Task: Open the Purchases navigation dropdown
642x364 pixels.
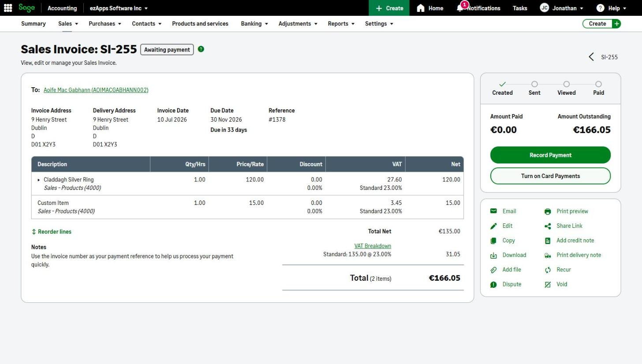Action: coord(105,24)
